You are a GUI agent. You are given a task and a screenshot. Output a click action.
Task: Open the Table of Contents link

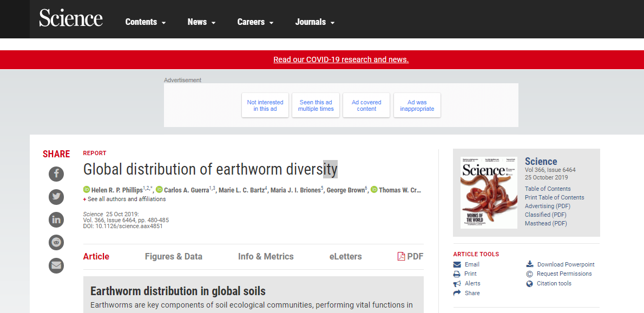[548, 189]
